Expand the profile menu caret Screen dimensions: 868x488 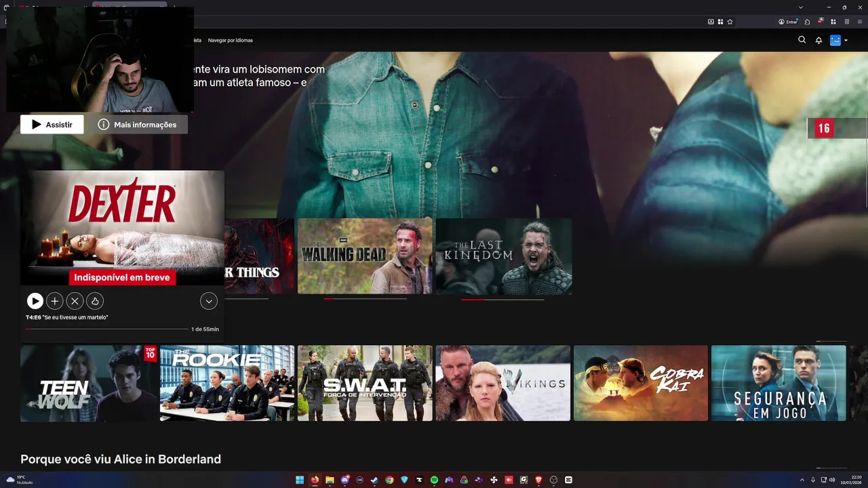tap(846, 41)
